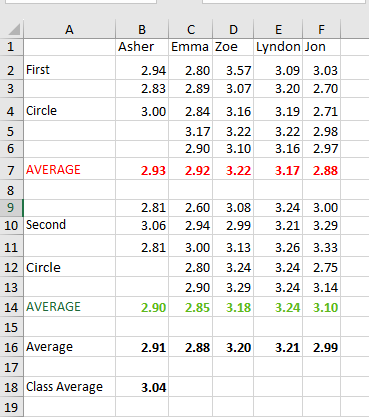Select column E header
Screen dimensions: 369x417
[x=278, y=30]
